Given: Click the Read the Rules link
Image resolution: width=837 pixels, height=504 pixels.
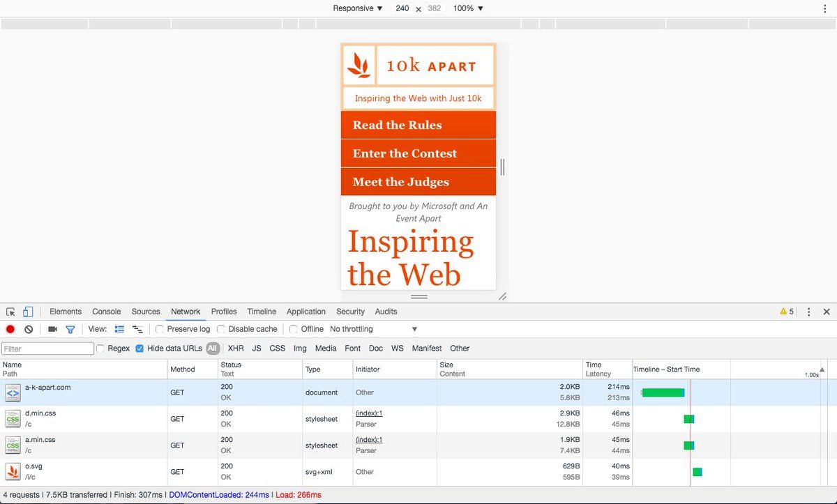Looking at the screenshot, I should coord(397,125).
